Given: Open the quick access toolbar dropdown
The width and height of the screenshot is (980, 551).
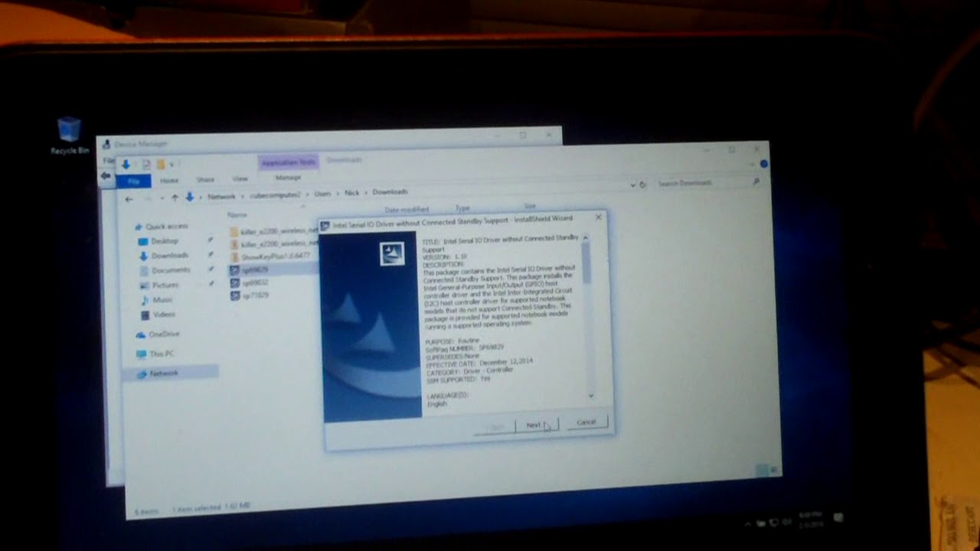Looking at the screenshot, I should 173,165.
